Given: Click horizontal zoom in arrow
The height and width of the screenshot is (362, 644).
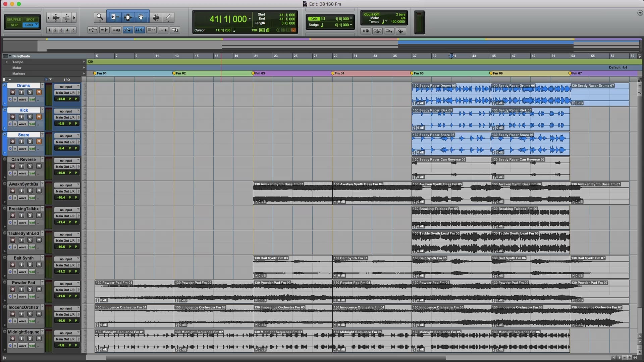Looking at the screenshot, I should tap(74, 17).
